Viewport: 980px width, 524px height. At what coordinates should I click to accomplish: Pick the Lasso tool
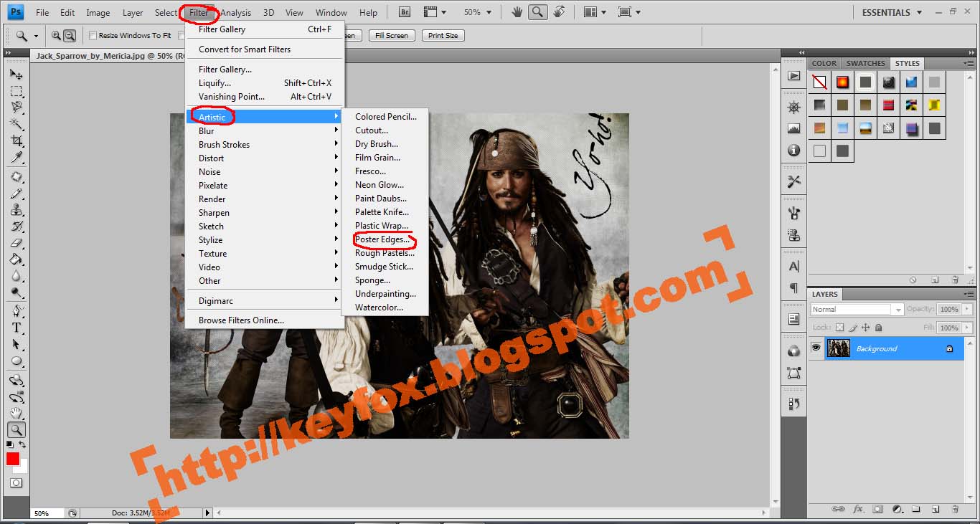pos(16,108)
